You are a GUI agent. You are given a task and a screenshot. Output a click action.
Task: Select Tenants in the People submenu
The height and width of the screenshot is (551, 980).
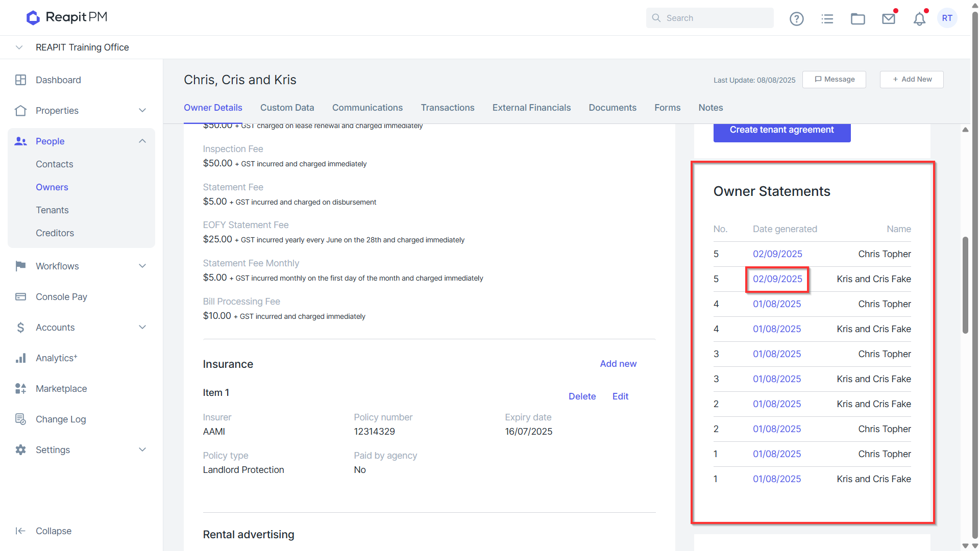(52, 210)
